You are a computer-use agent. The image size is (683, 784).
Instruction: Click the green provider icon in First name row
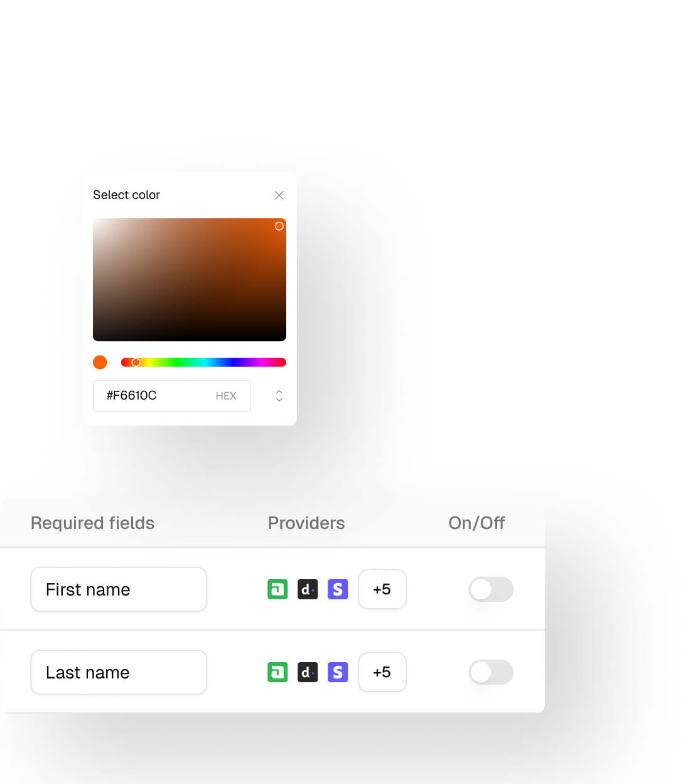(x=277, y=589)
